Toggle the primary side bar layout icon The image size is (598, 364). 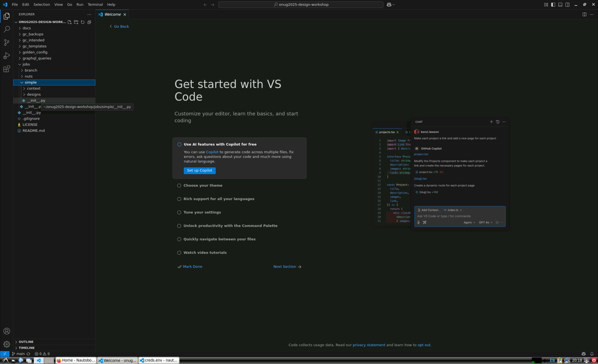(x=553, y=5)
